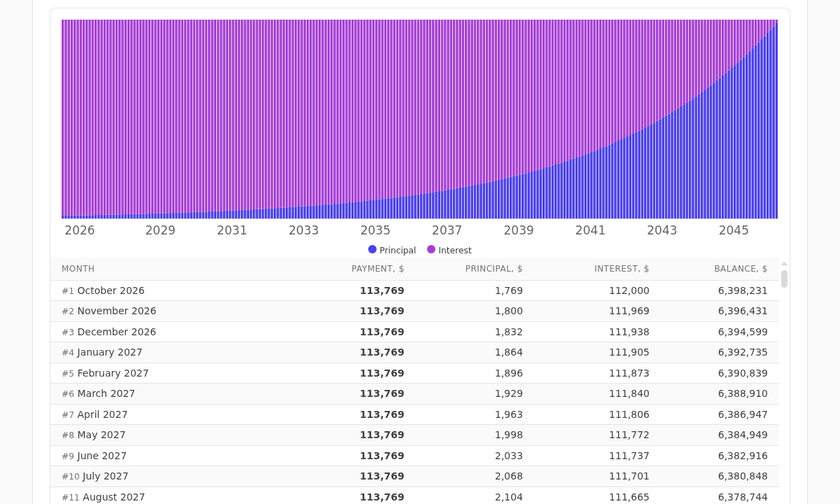The height and width of the screenshot is (504, 840).
Task: Click the MONTH column header
Action: pos(78,269)
